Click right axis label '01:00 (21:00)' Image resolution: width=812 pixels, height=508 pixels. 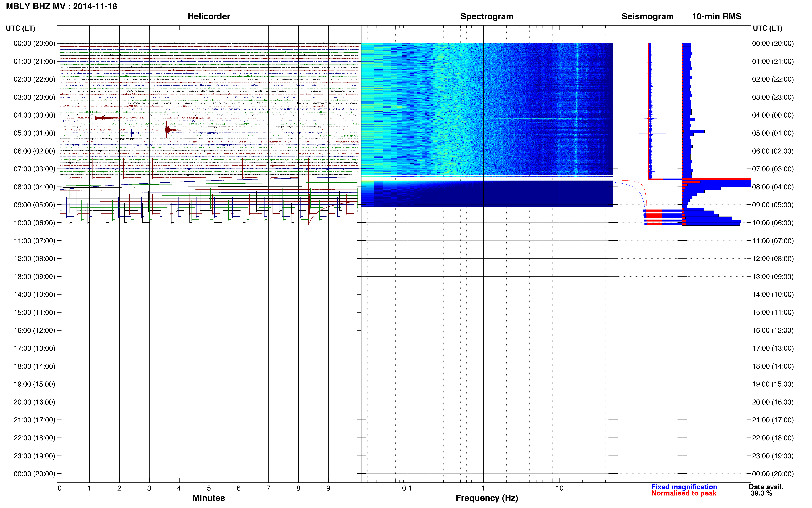(x=773, y=62)
